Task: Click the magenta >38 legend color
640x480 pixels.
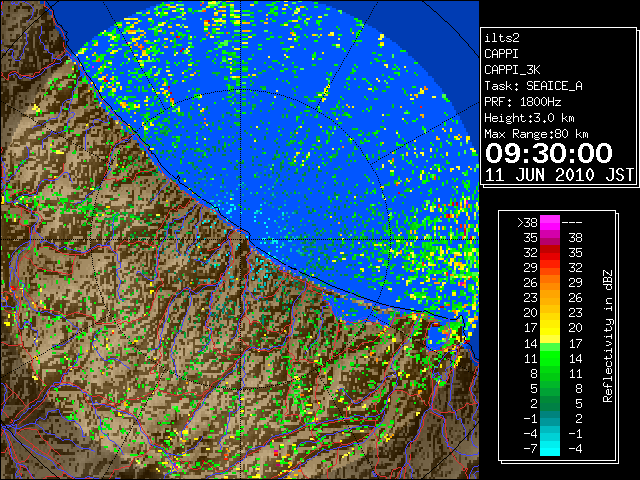Action: [550, 222]
